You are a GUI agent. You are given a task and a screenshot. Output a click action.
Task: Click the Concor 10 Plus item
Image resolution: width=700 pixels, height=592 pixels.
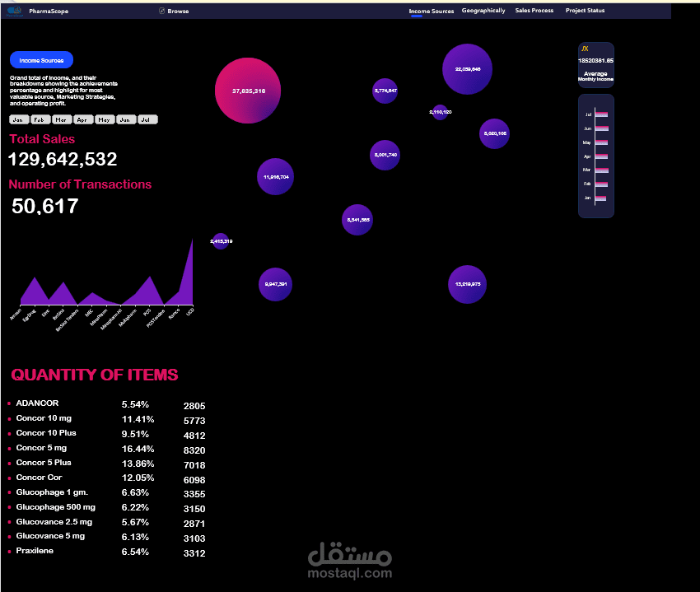[x=46, y=433]
